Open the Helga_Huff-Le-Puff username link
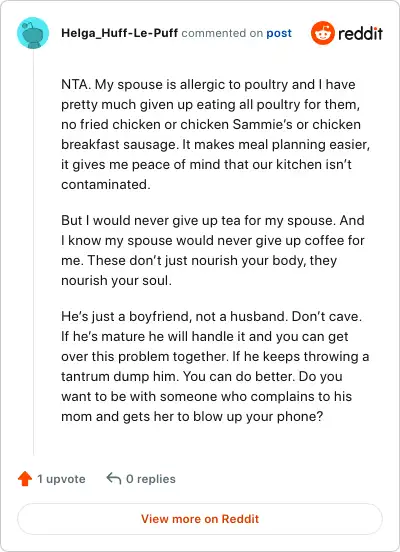Screen dimensions: 400x552 (x=119, y=33)
